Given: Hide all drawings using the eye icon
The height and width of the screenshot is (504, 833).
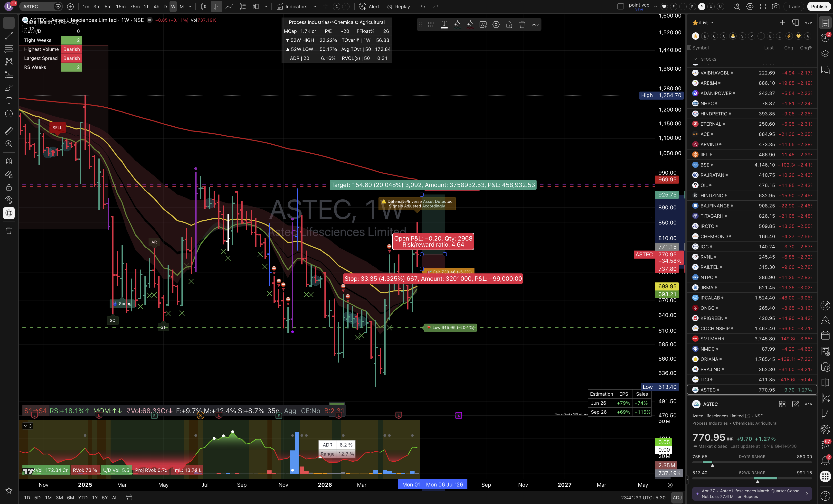Looking at the screenshot, I should click(x=9, y=200).
